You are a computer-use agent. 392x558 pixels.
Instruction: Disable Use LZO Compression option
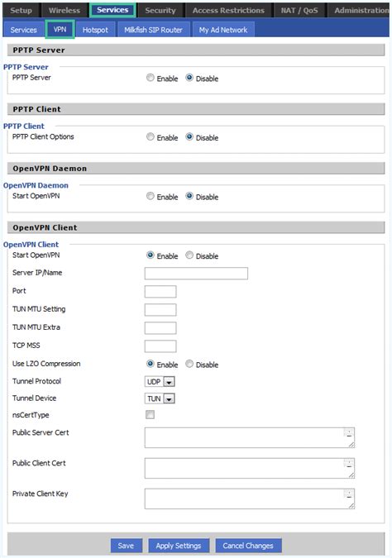click(189, 364)
